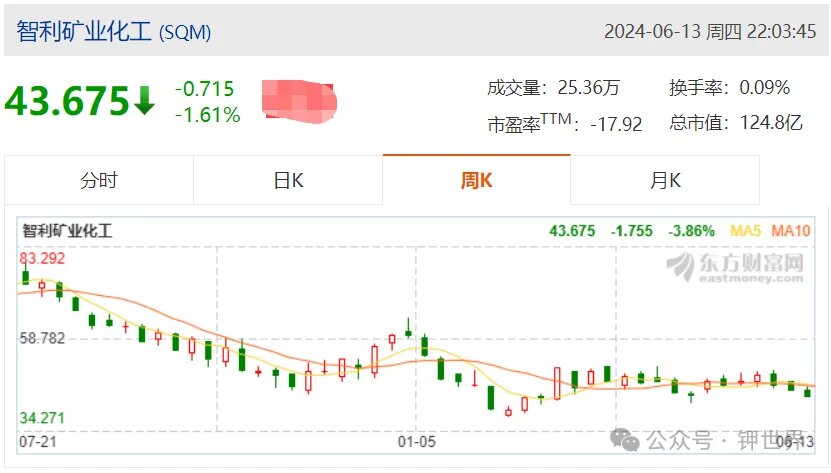Click the 智利矿业化工 stock name title

[84, 31]
